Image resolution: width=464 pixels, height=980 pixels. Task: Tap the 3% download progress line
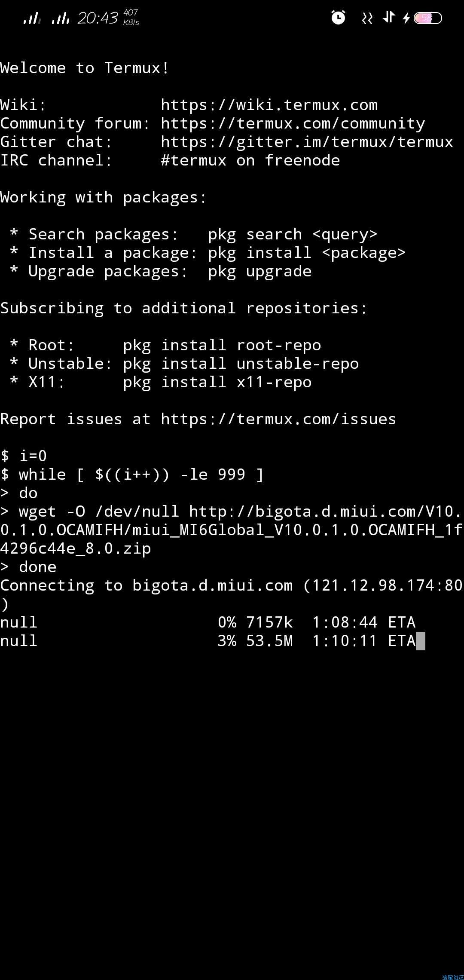point(208,641)
